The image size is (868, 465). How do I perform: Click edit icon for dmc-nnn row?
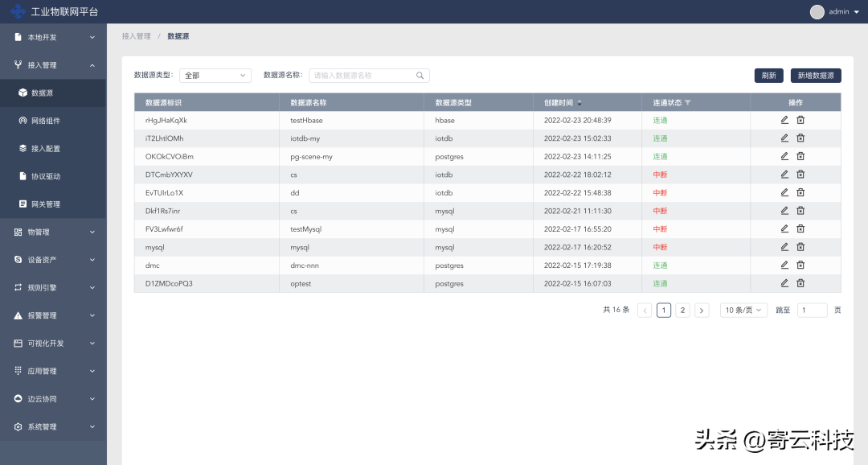[784, 265]
